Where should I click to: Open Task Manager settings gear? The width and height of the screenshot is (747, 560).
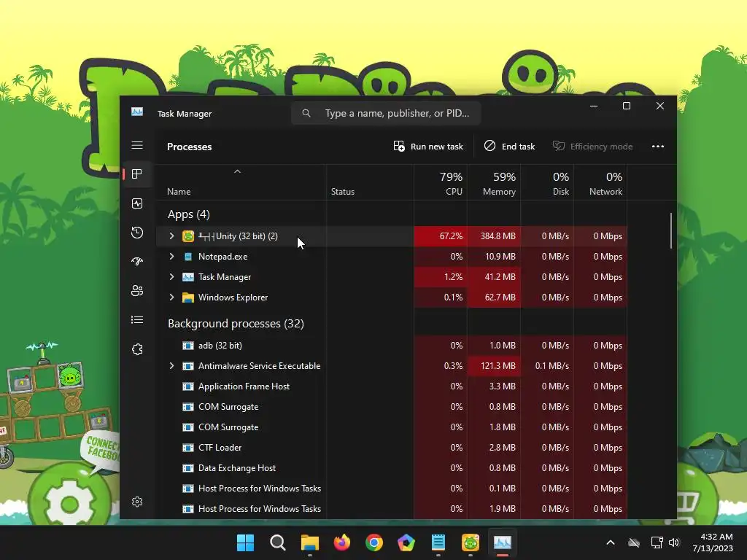click(x=137, y=502)
